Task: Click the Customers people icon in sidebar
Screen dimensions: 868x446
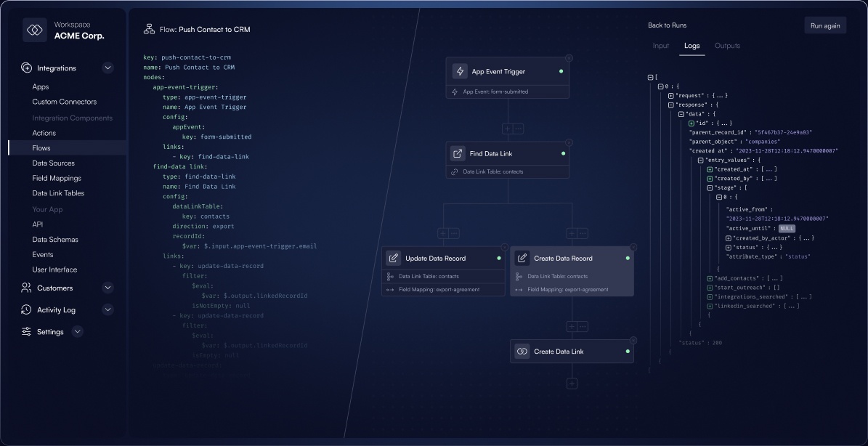Action: [x=26, y=288]
